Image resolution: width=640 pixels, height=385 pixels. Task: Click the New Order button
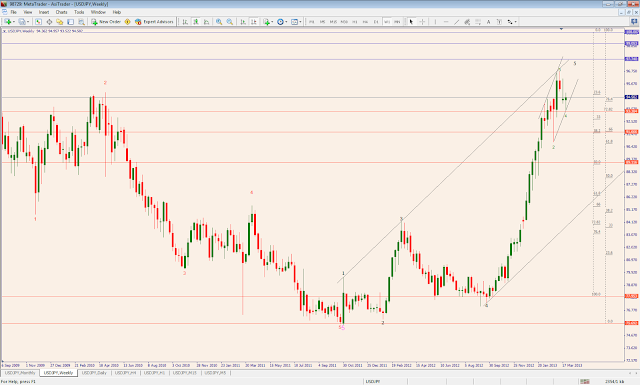pos(106,22)
